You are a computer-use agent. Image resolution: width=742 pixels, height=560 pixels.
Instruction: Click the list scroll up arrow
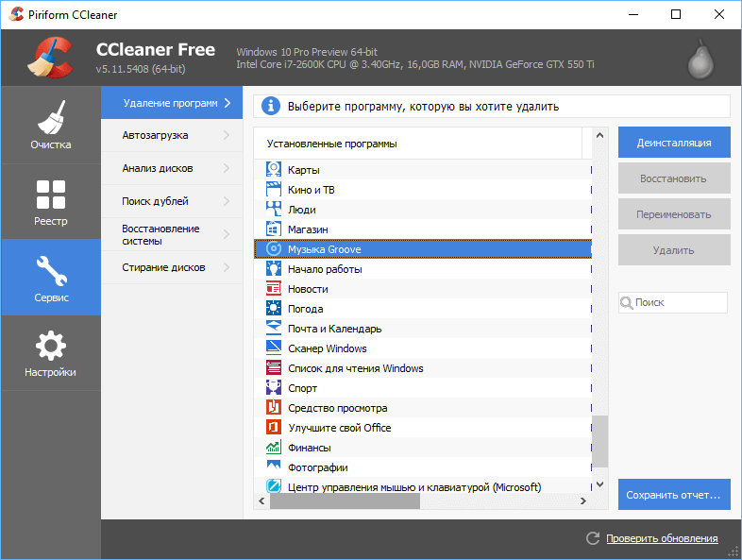(599, 135)
